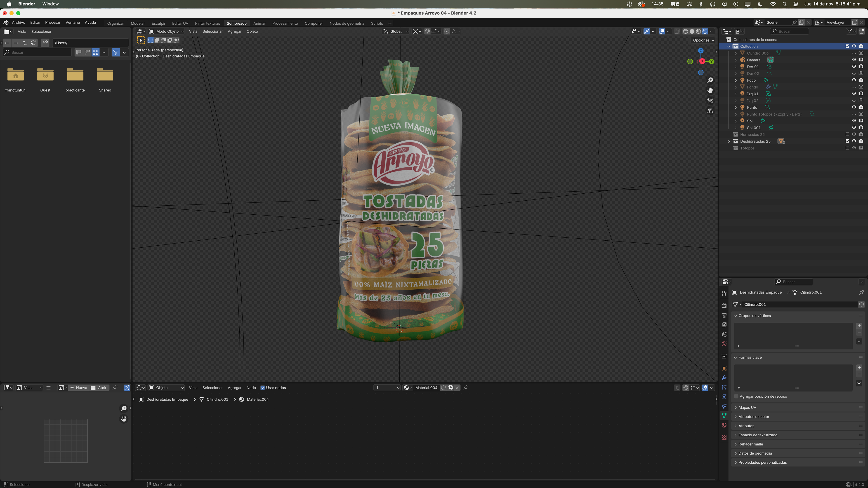The width and height of the screenshot is (868, 488).
Task: Add a new shape key
Action: 859,367
